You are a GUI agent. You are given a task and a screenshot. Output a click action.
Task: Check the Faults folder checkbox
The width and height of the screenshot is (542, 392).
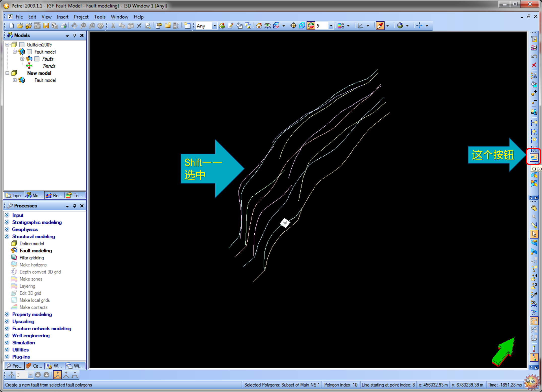(37, 59)
